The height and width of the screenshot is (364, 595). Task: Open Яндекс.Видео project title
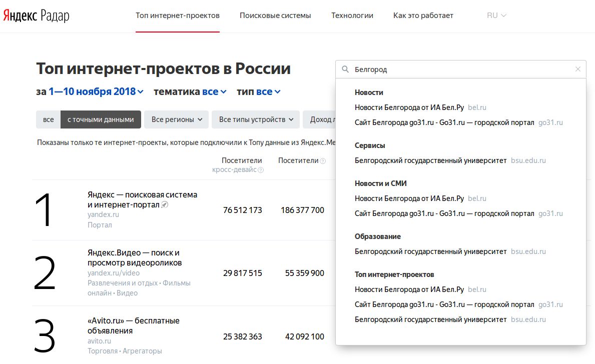tap(135, 258)
